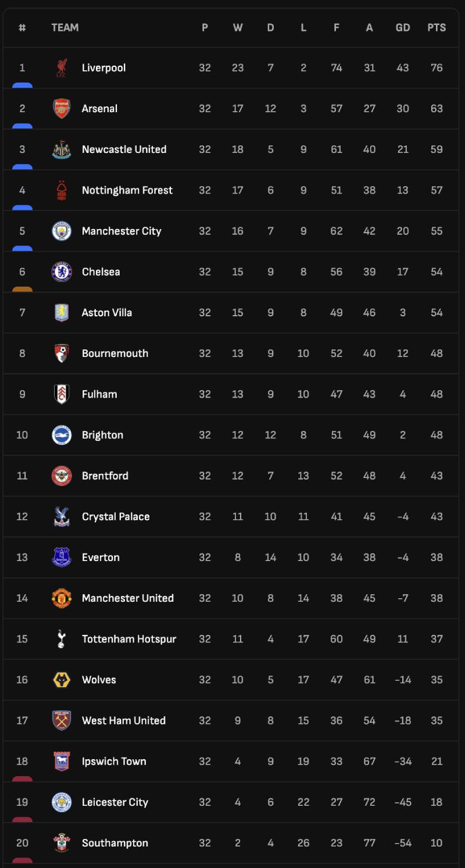465x868 pixels.
Task: Click the Chelsea lion badge
Action: (62, 272)
